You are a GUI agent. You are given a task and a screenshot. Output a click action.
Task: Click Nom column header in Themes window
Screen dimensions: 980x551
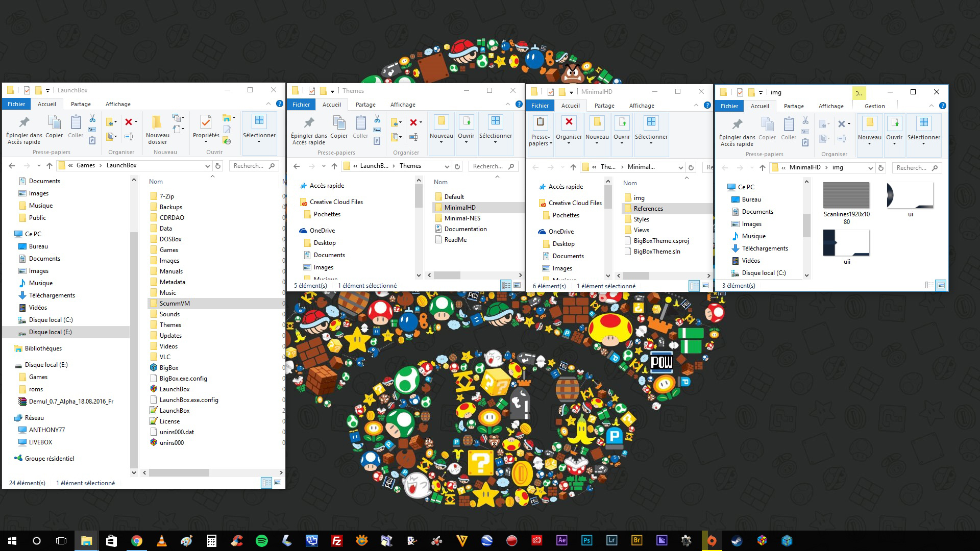[x=440, y=182]
